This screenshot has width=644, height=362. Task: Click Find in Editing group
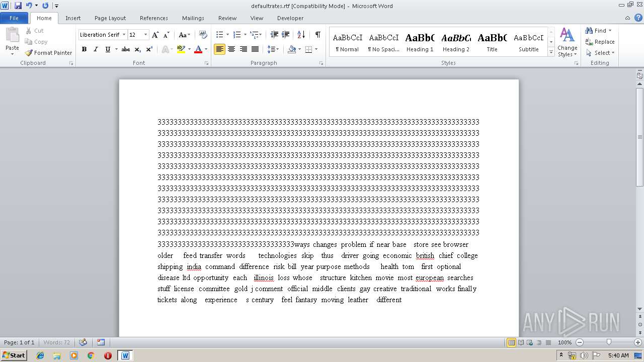[599, 31]
